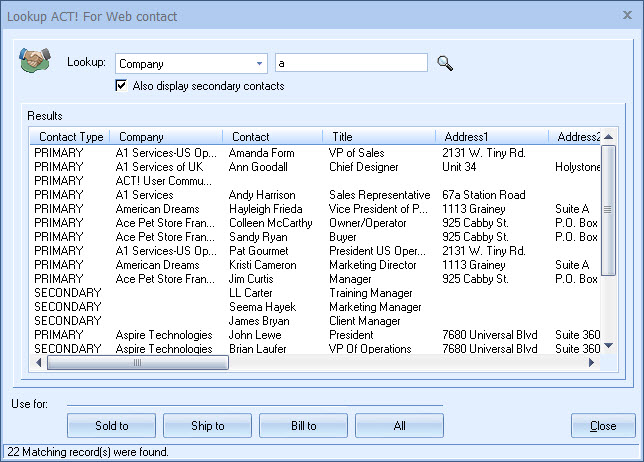
Task: Click the Title column header
Action: click(378, 137)
